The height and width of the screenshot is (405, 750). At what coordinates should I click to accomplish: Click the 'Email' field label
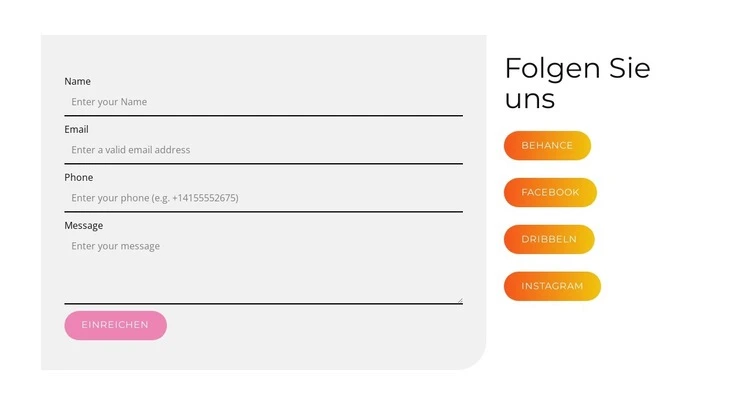(76, 129)
